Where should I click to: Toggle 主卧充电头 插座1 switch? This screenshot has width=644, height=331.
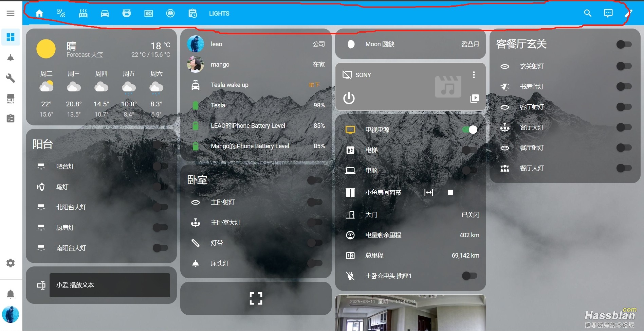pyautogui.click(x=470, y=276)
